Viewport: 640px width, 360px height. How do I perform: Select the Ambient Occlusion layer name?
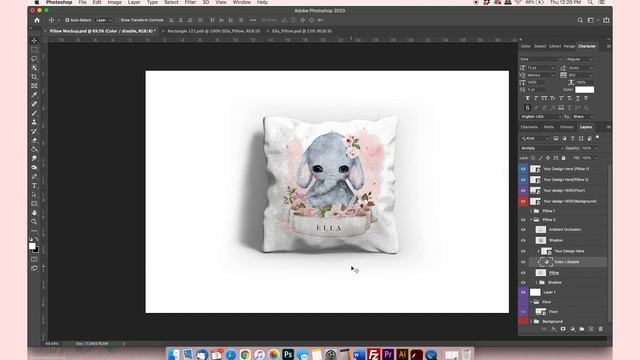[565, 229]
